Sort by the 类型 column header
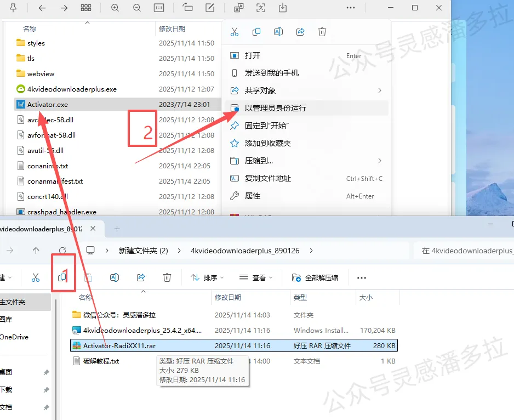The width and height of the screenshot is (514, 420). [x=300, y=297]
